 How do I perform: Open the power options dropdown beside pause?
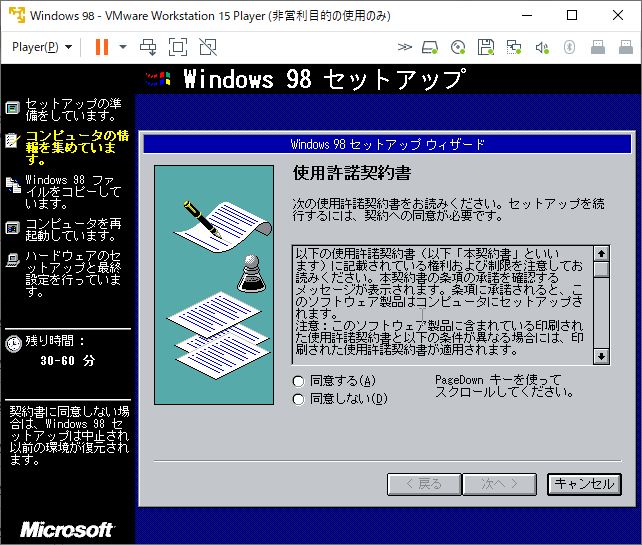(122, 47)
